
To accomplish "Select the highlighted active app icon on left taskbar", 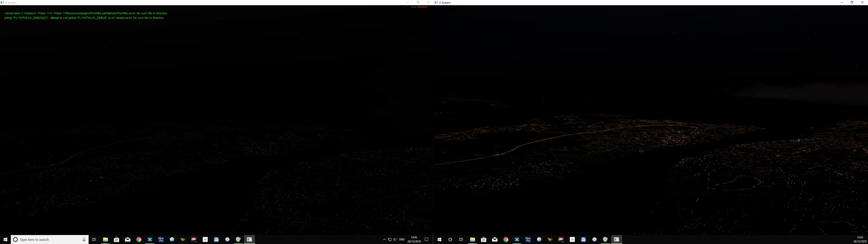I will click(249, 239).
